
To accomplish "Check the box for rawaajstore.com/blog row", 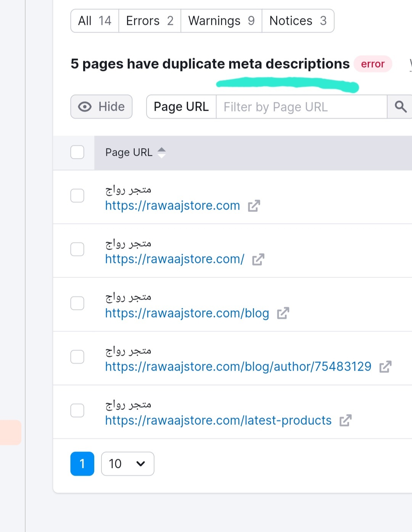I will coord(77,303).
